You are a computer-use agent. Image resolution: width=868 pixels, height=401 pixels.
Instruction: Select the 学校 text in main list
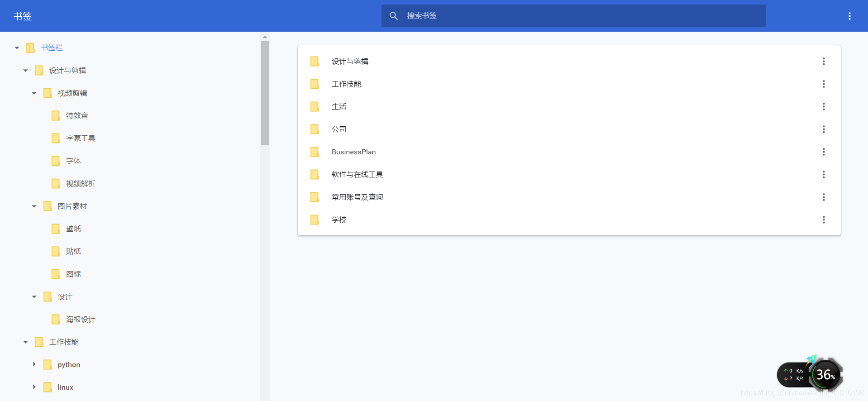click(339, 220)
